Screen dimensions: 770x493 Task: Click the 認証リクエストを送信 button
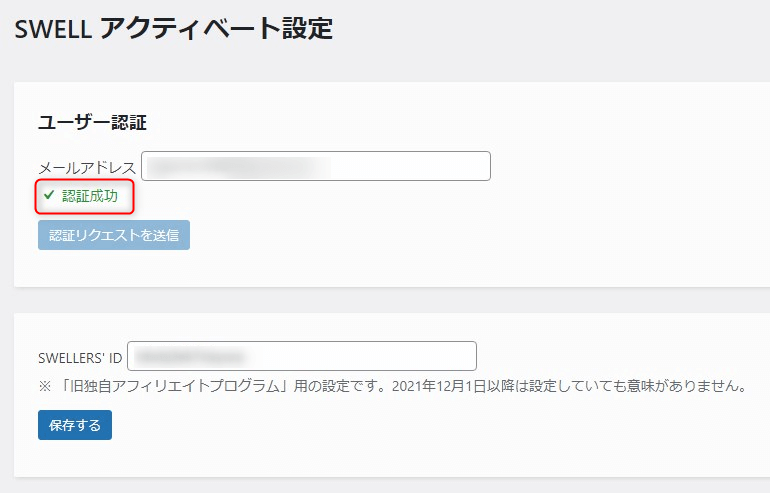pyautogui.click(x=114, y=235)
